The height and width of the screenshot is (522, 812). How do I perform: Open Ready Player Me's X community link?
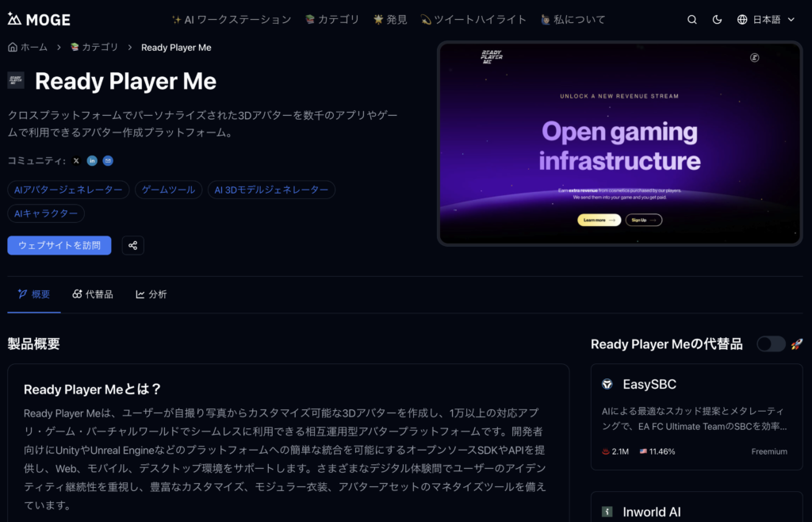click(76, 161)
